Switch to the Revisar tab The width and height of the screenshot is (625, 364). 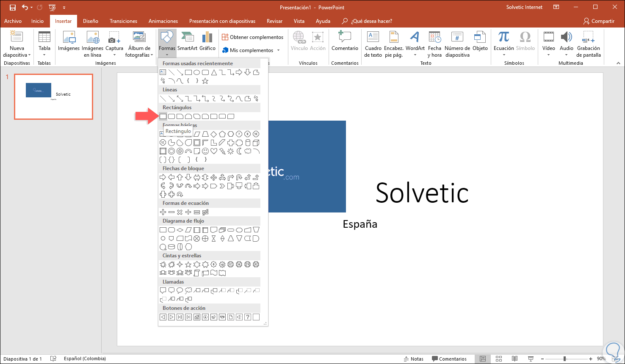coord(274,21)
